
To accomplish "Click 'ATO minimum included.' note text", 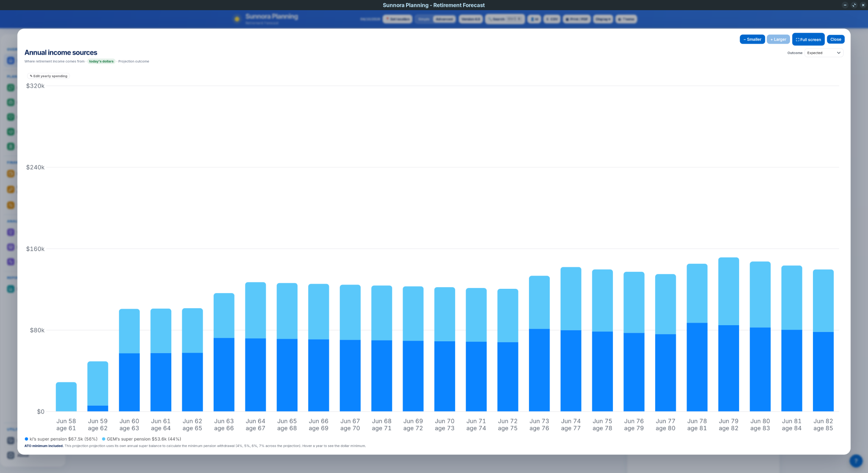I will coord(44,446).
